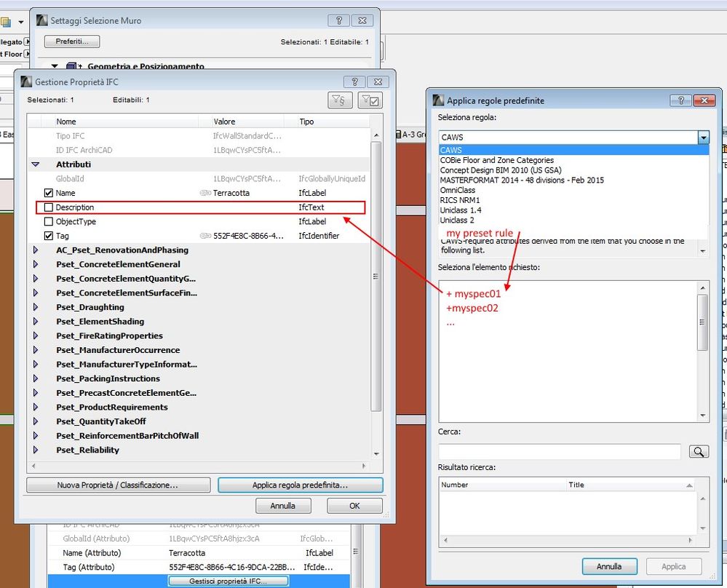Viewport: 727px width, 588px height.
Task: Expand Pset_ConcreteElementGeneral
Action: point(36,264)
